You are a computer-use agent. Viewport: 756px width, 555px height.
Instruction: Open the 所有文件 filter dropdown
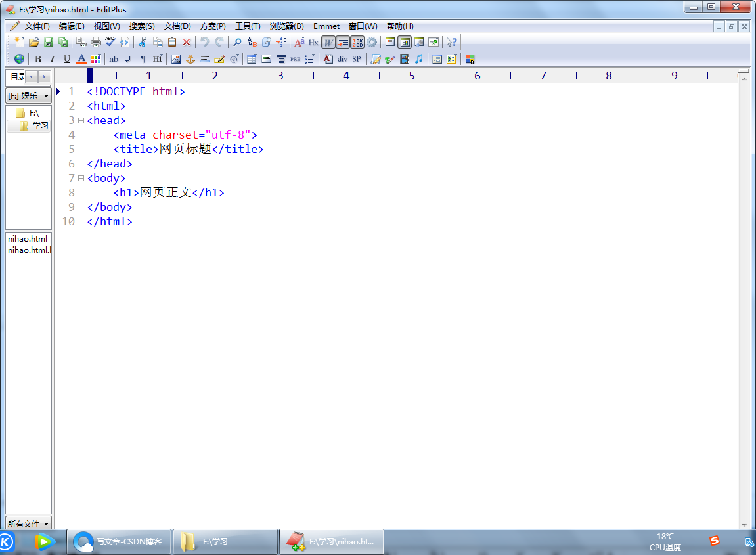[x=28, y=523]
